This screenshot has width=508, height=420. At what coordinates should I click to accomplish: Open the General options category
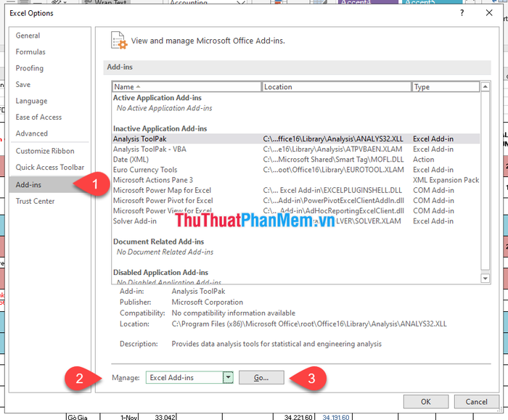click(28, 36)
